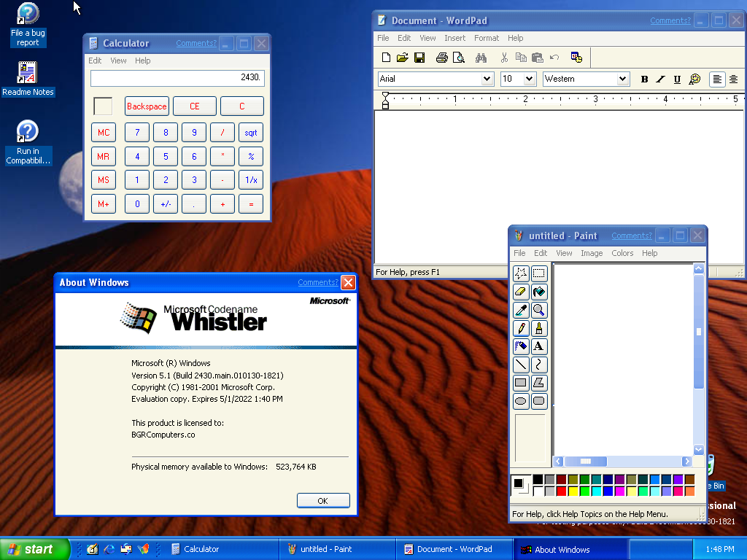This screenshot has width=747, height=560.
Task: Select the Free-Form Select tool in Paint
Action: click(x=521, y=273)
